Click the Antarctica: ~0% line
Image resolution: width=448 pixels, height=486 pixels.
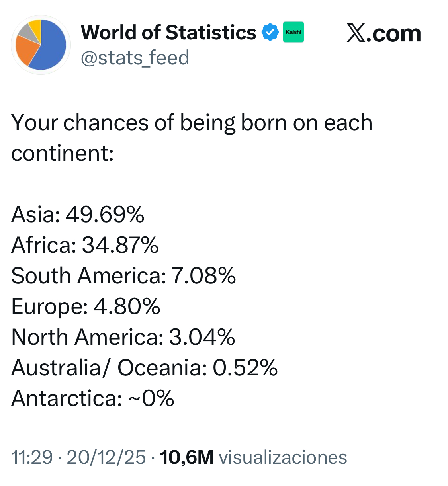coord(92,398)
